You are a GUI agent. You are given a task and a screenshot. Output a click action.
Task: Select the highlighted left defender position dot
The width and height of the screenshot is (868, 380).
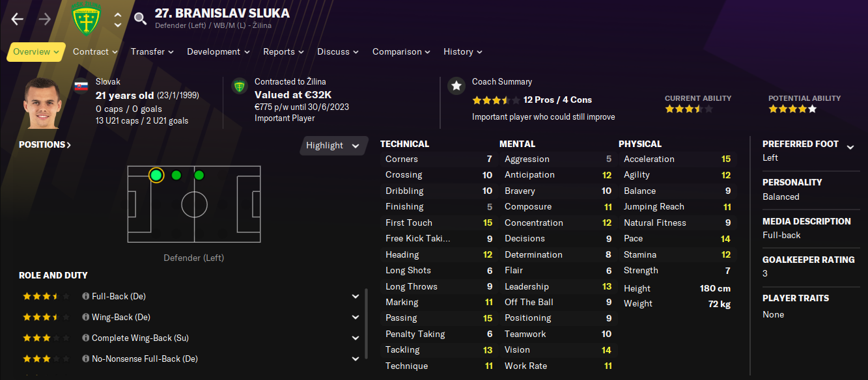point(156,175)
